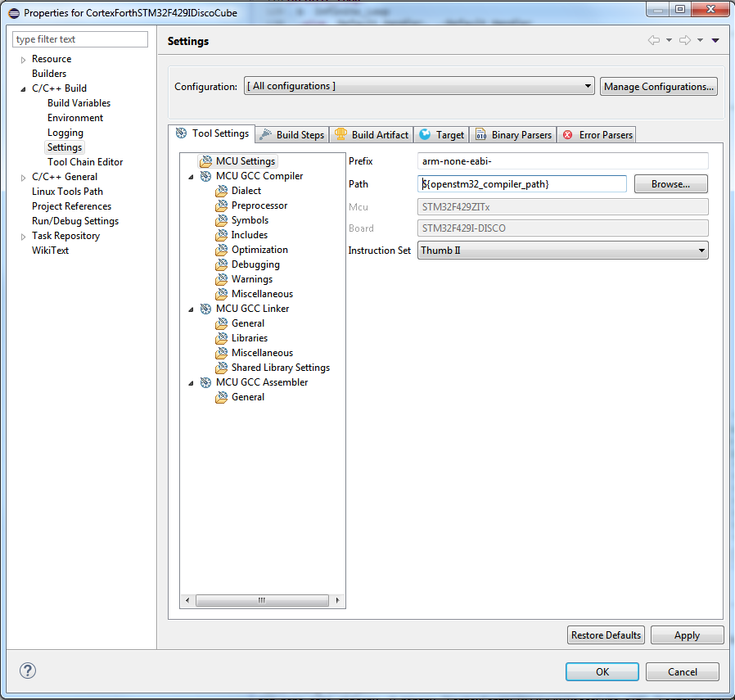
Task: Open the view menu triangle icon
Action: tap(715, 40)
